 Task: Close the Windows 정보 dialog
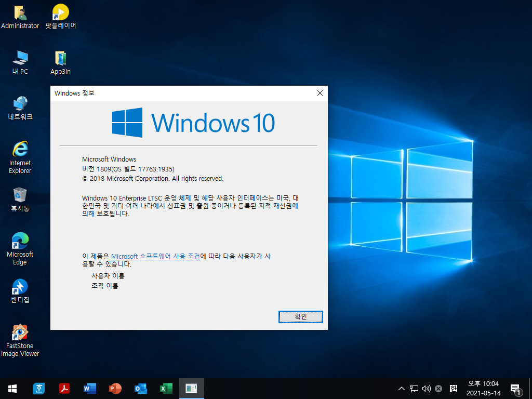[320, 93]
